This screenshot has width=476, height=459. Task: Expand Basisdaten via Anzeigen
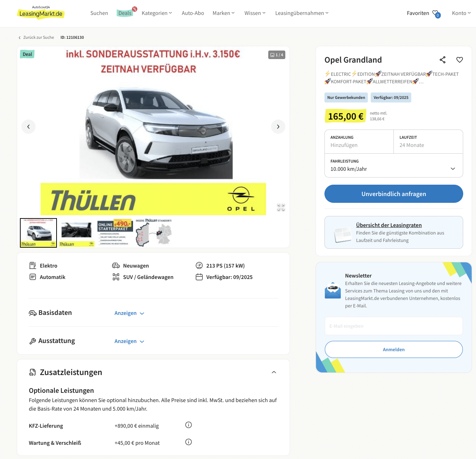[x=129, y=313]
